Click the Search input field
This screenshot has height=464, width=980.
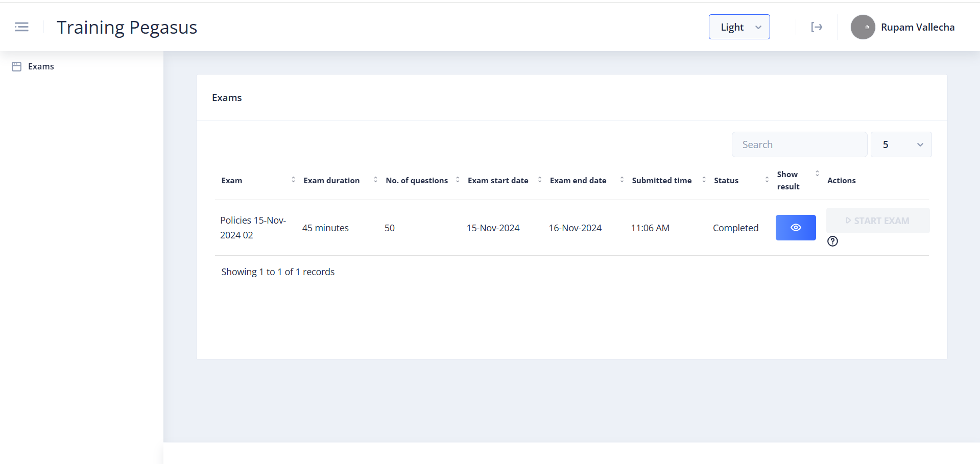point(799,144)
